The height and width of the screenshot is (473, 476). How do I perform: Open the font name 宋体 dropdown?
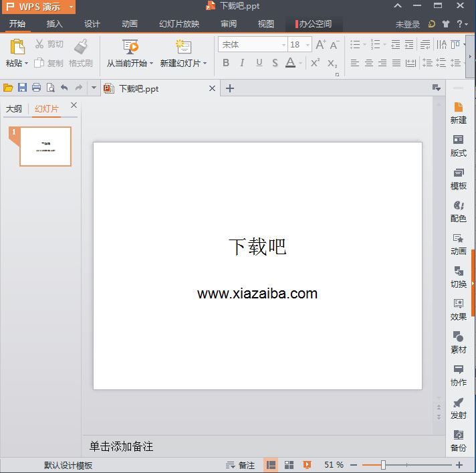pos(283,45)
